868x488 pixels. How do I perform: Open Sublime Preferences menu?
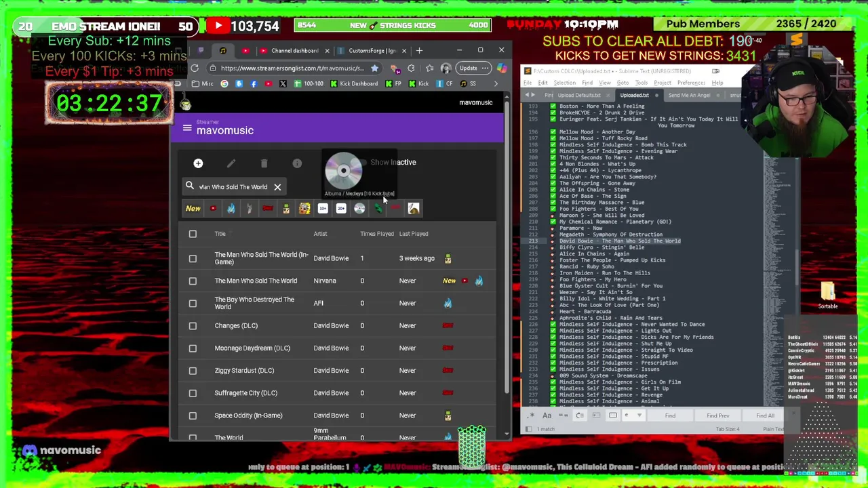692,83
